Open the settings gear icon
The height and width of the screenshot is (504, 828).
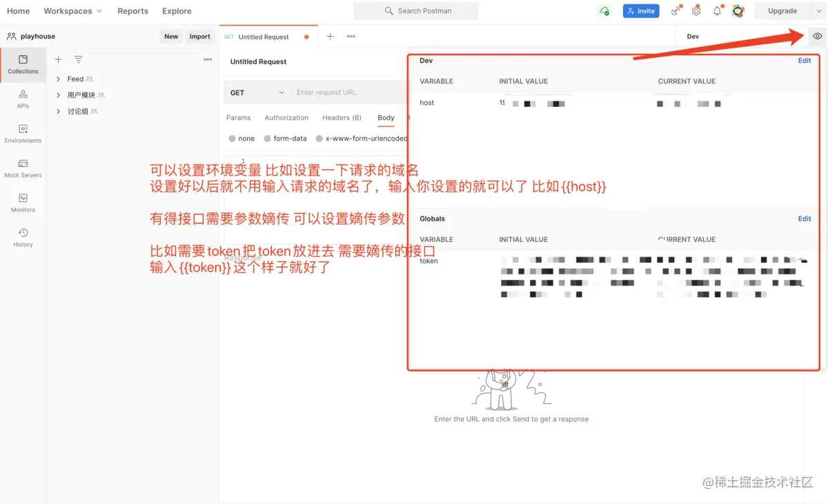pyautogui.click(x=696, y=11)
